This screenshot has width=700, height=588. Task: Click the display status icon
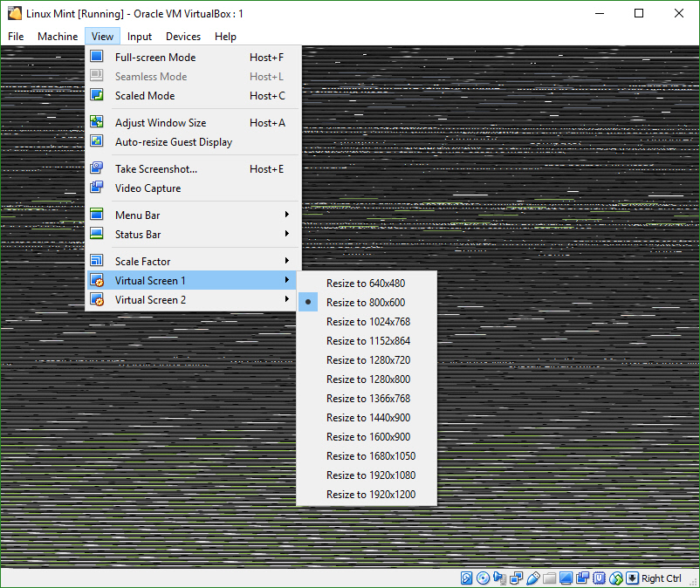click(566, 578)
